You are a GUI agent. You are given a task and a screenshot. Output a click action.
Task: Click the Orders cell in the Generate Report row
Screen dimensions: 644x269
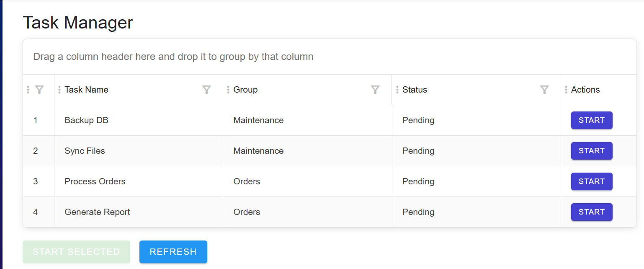307,212
